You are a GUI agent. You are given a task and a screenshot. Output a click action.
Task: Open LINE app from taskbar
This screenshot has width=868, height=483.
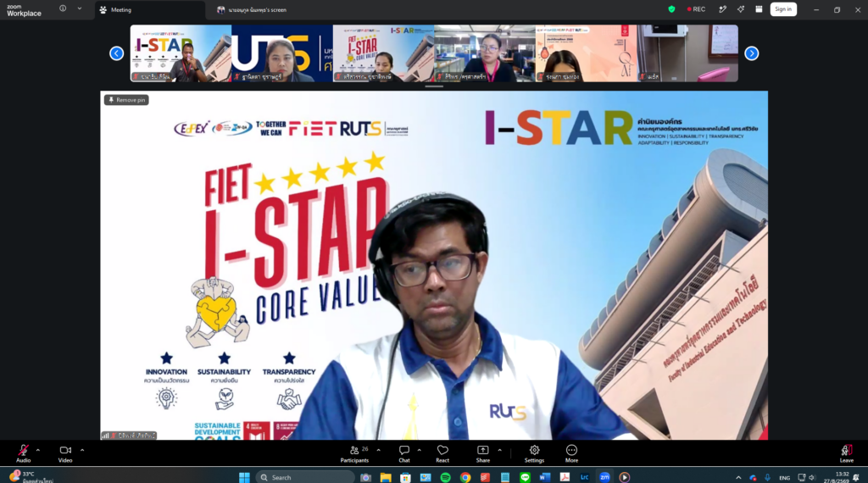(x=525, y=477)
